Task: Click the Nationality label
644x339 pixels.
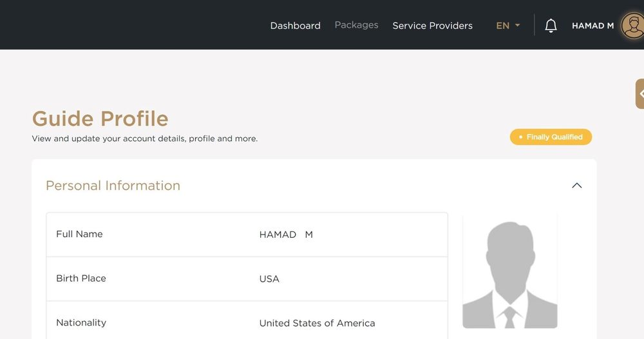Action: 81,322
